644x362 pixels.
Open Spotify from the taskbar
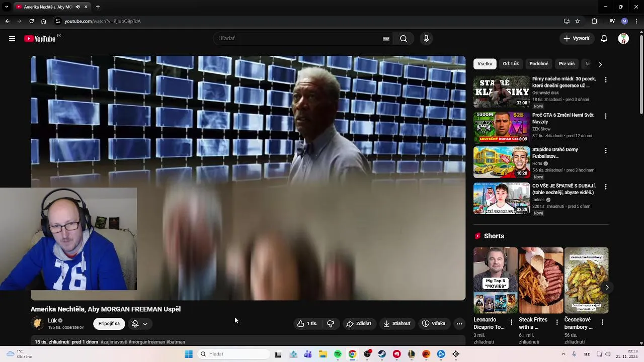[x=338, y=354]
